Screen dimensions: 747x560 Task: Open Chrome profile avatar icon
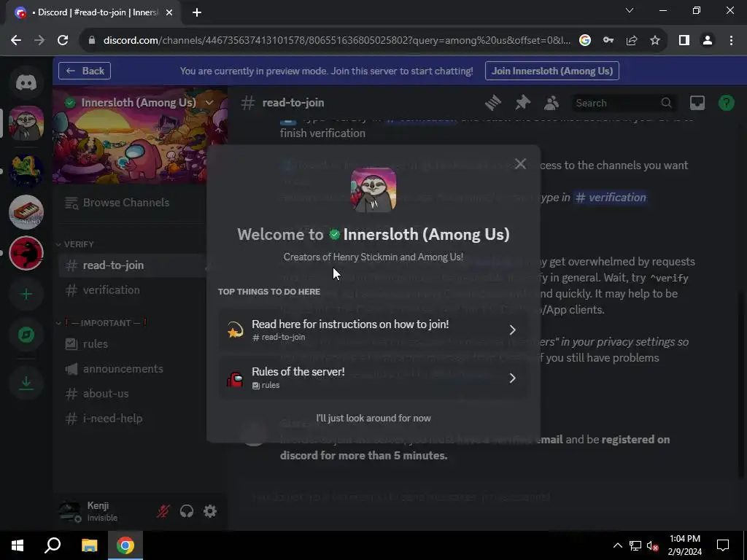click(x=708, y=41)
